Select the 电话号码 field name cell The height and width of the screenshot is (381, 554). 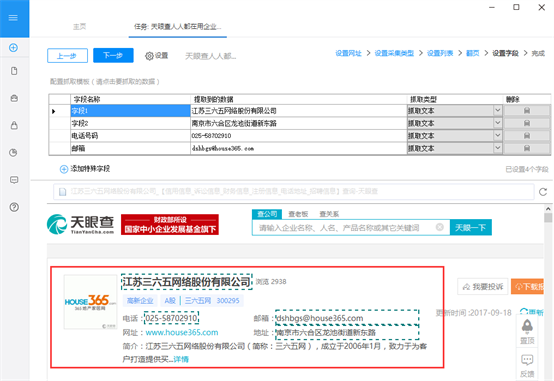(x=130, y=136)
